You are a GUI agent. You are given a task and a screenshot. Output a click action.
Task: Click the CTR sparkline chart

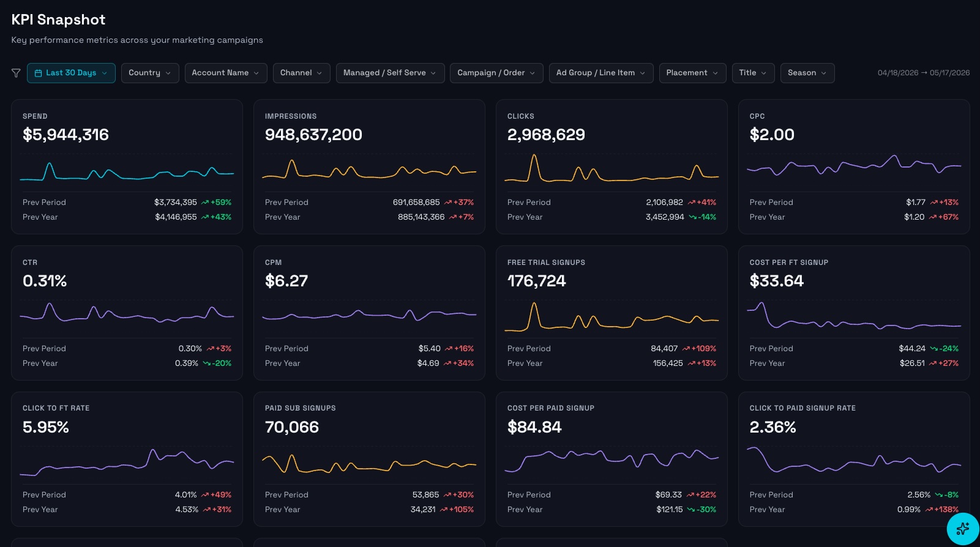tap(127, 314)
